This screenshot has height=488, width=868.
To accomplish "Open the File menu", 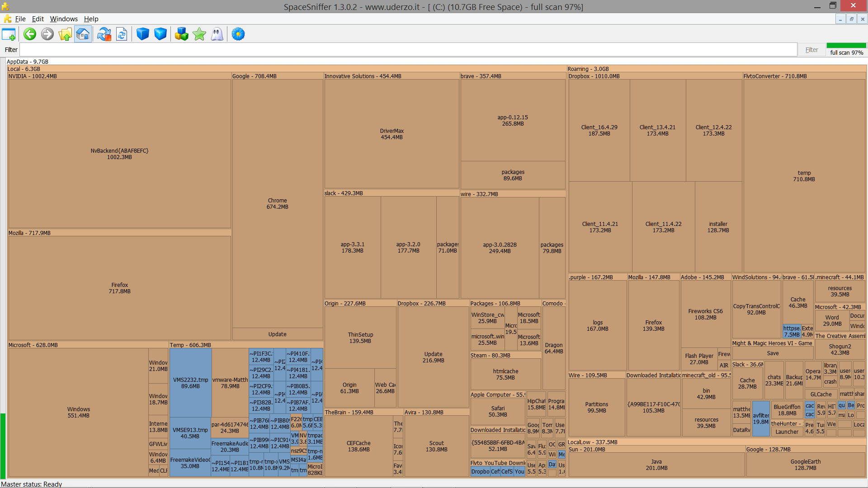I will pos(20,19).
